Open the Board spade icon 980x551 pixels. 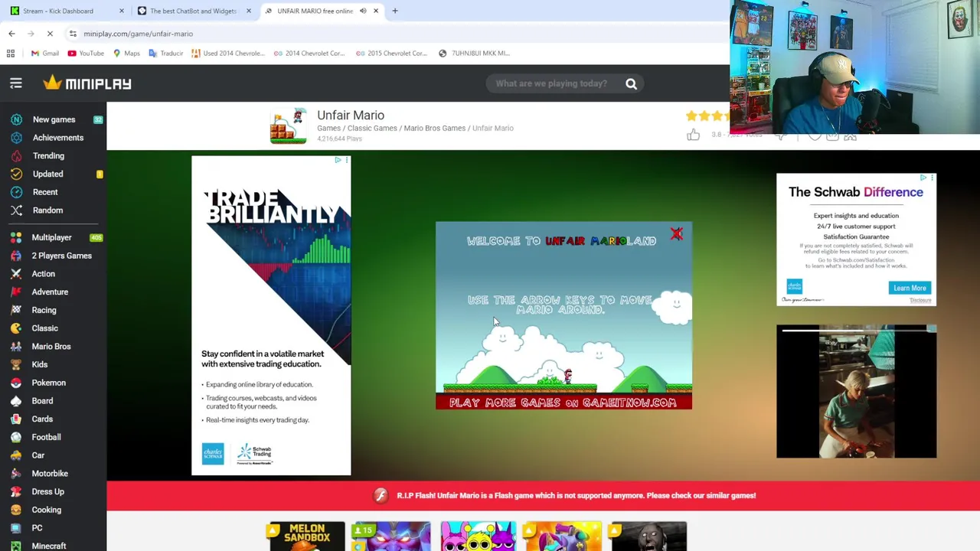coord(16,401)
